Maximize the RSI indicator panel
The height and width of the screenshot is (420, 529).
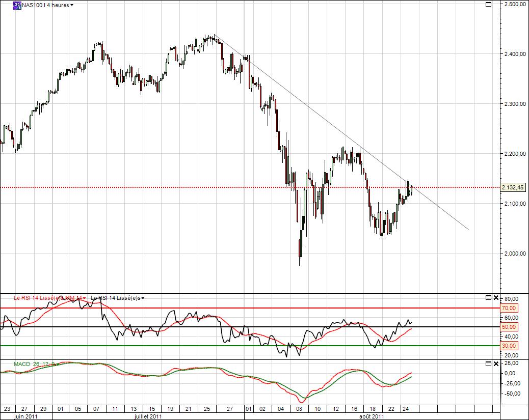[x=488, y=297]
